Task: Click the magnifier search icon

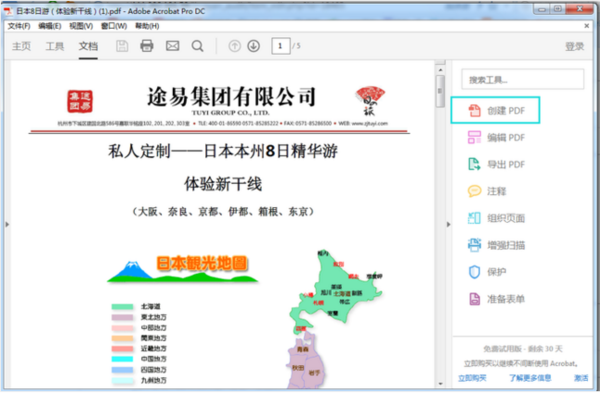Action: pos(197,46)
